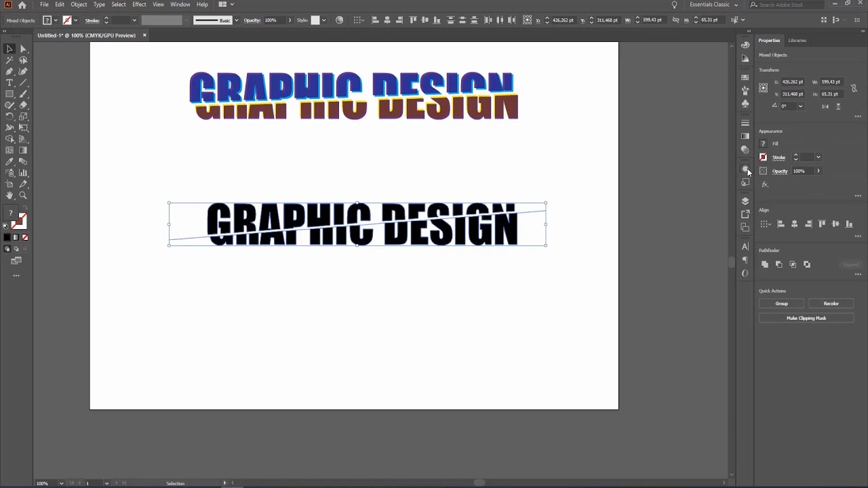Set paint mode to None
This screenshot has height=488, width=868.
(x=25, y=237)
